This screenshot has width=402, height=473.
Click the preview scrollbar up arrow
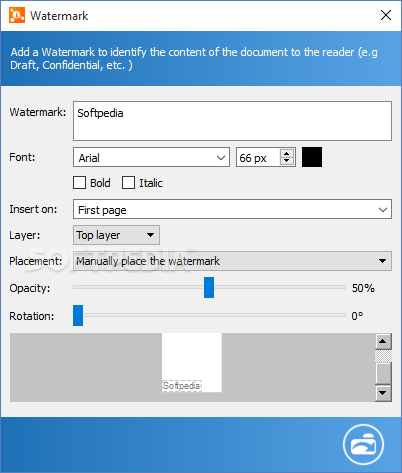coord(383,341)
